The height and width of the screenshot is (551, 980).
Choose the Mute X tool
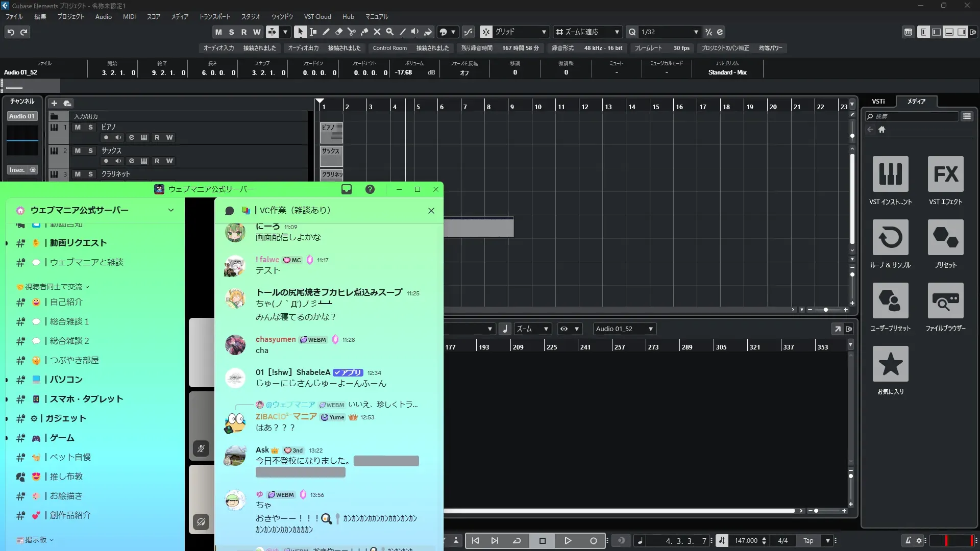[377, 32]
